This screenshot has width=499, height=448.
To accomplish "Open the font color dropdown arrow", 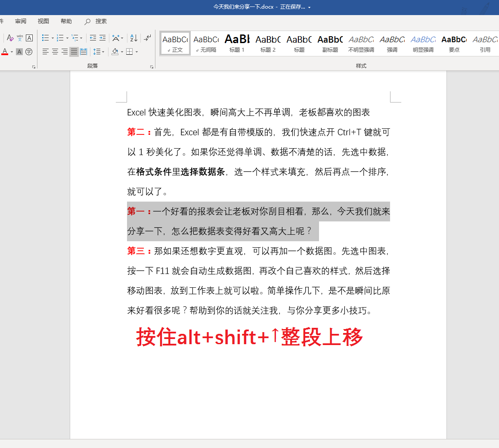I will click(11, 52).
